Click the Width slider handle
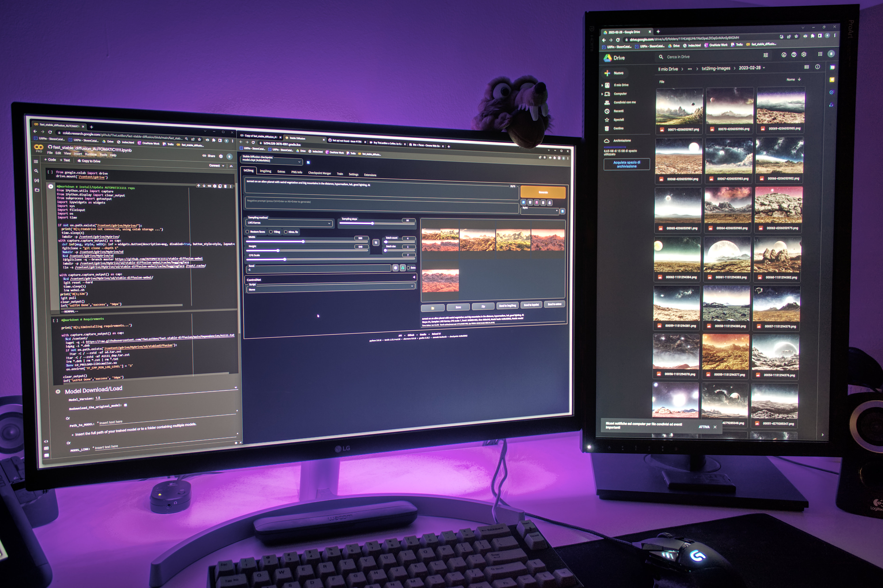 click(303, 242)
